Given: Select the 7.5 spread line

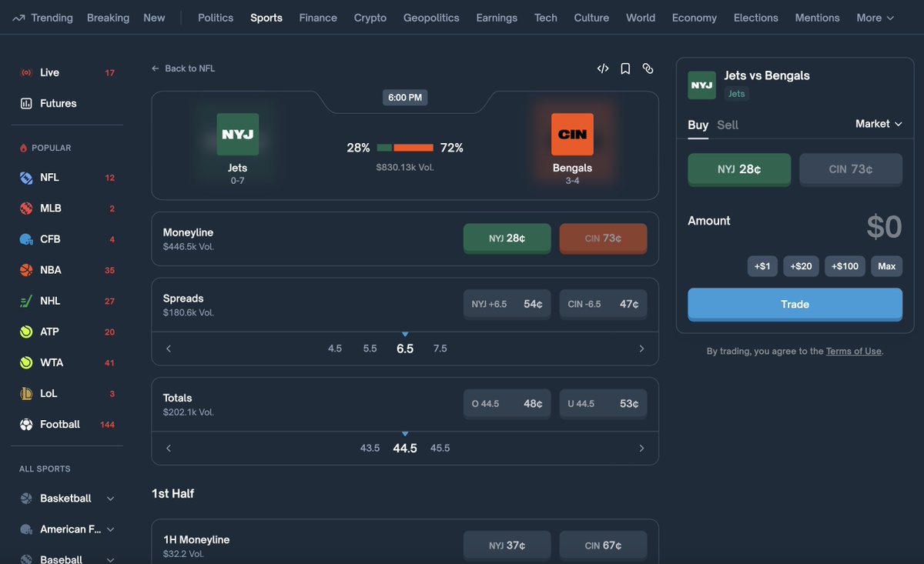Looking at the screenshot, I should [440, 349].
